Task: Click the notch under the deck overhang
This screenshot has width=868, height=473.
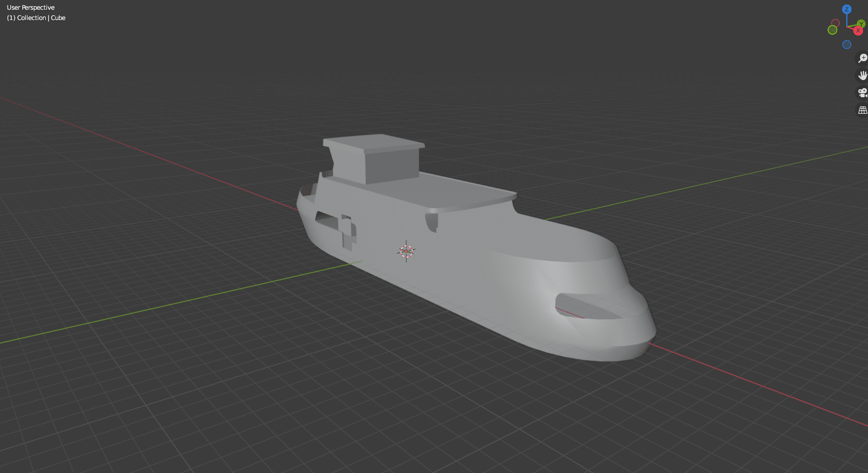Action: [432, 221]
